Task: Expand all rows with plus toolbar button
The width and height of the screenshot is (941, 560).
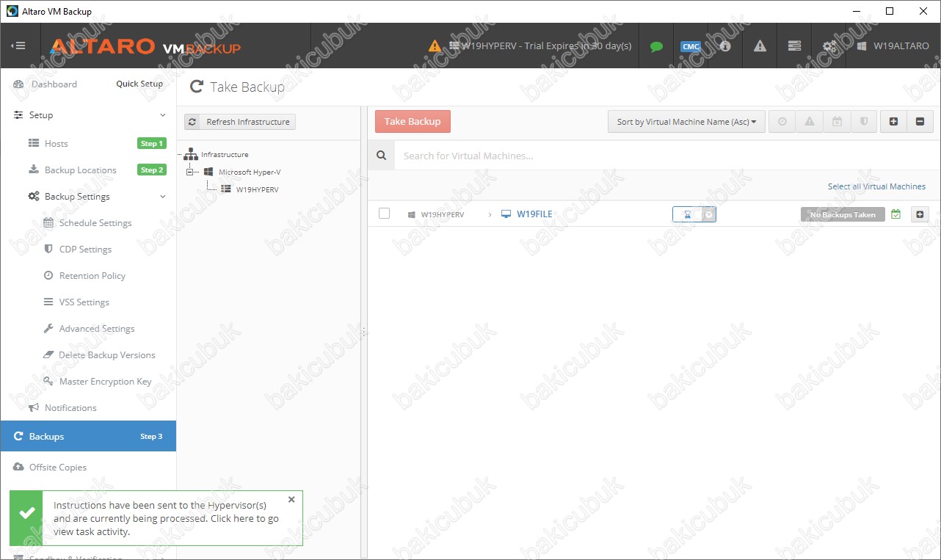Action: coord(893,122)
